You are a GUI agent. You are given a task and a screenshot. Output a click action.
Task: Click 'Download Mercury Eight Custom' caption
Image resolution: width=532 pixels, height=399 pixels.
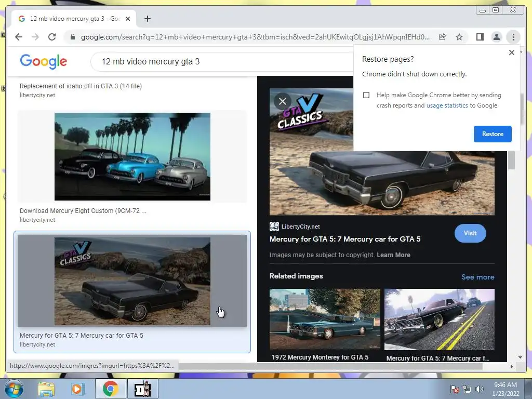coord(83,211)
